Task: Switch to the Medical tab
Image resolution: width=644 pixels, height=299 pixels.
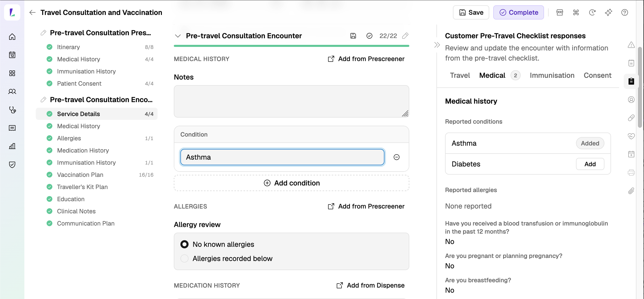Action: pos(492,75)
